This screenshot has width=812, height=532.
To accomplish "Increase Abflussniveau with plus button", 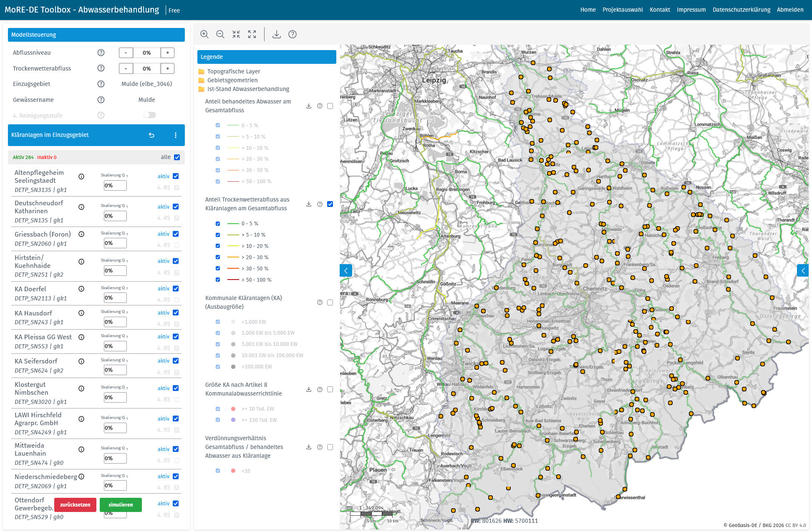I will point(167,53).
